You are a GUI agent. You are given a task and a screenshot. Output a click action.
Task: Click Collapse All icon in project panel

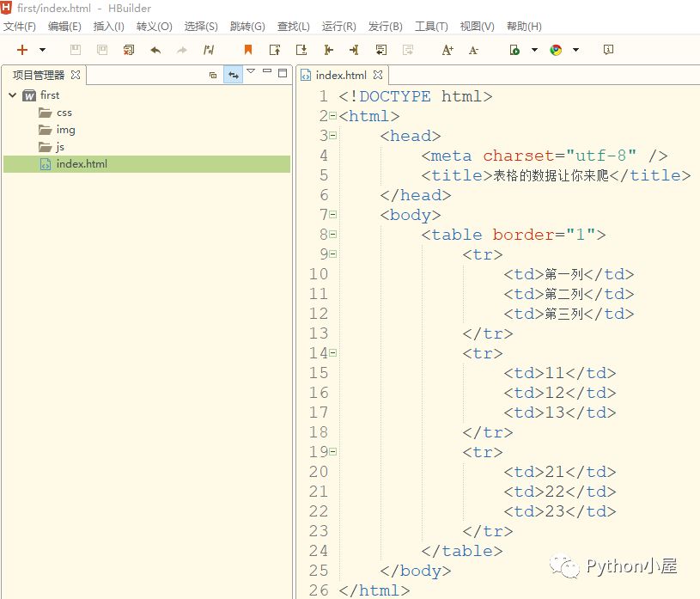tap(213, 75)
